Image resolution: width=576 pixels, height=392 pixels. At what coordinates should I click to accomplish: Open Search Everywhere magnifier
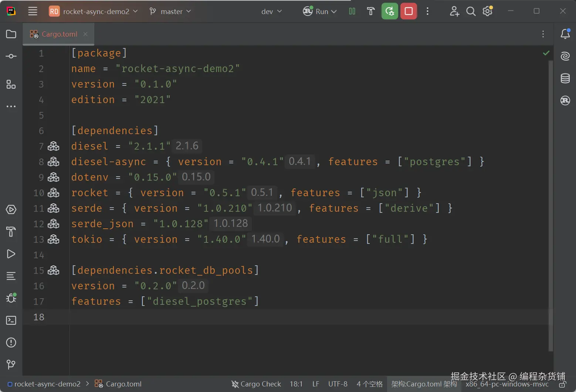pos(471,11)
